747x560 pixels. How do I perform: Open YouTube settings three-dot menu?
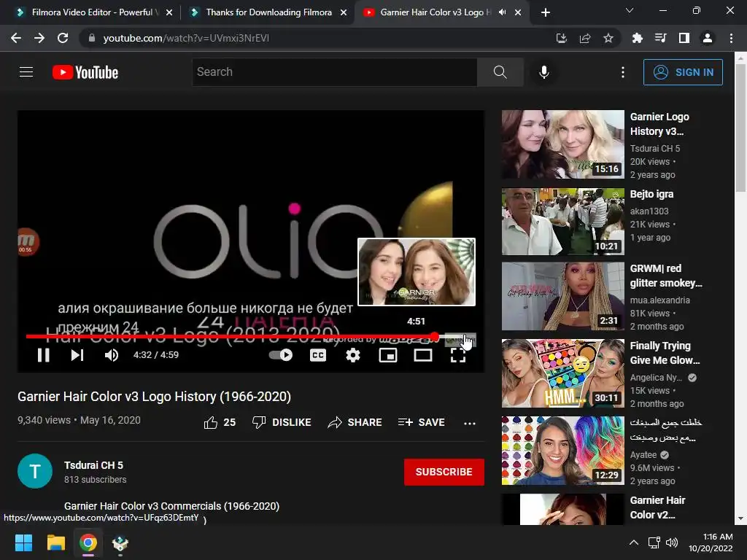coord(623,72)
